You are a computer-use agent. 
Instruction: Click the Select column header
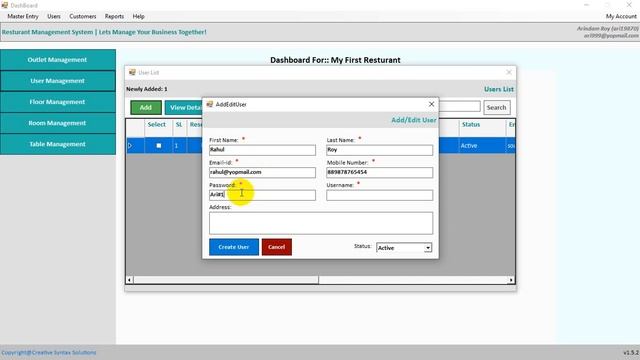click(x=157, y=124)
